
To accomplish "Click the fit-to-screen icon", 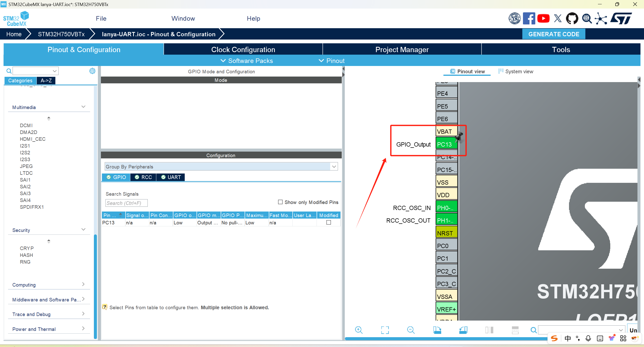I will point(385,330).
